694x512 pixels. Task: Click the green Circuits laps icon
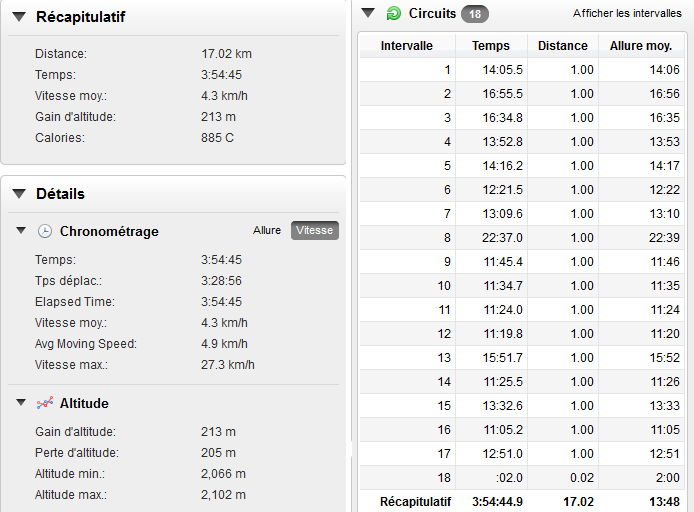tap(393, 13)
